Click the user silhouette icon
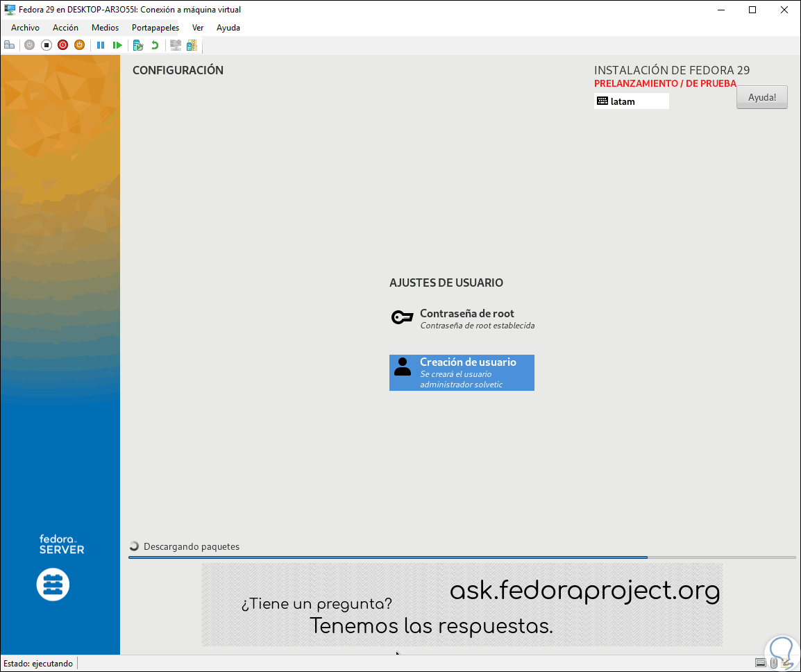This screenshot has width=801, height=672. (403, 367)
